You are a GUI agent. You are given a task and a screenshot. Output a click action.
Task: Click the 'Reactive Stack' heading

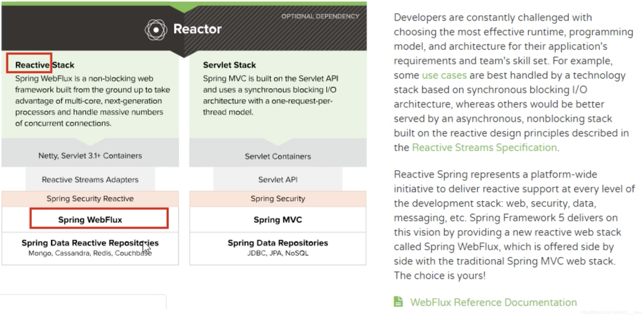(45, 65)
